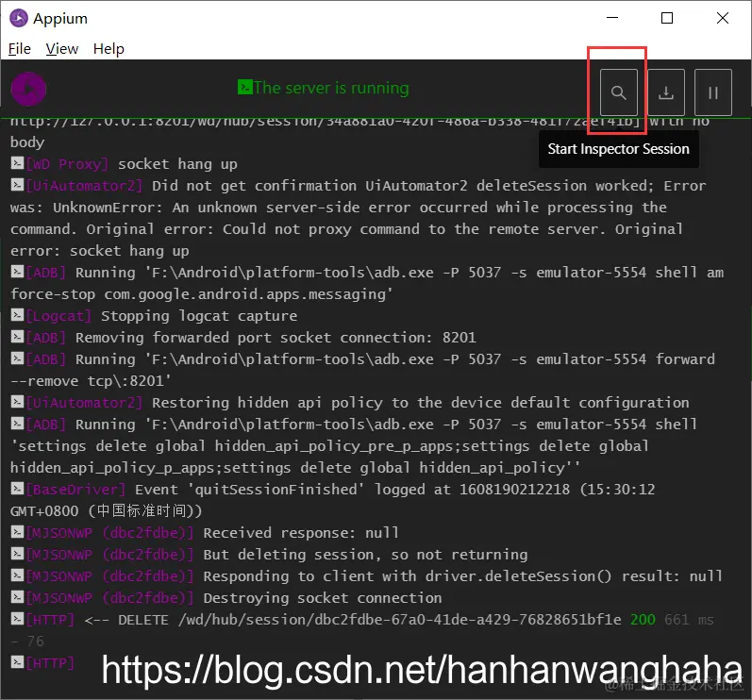Click log icon before last '[HTTP]' line

[17, 662]
